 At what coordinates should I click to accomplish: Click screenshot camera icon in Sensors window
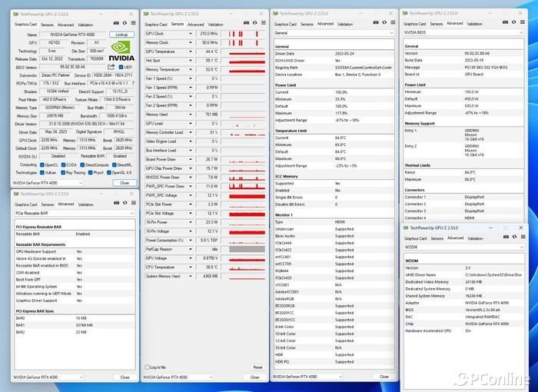tap(247, 22)
